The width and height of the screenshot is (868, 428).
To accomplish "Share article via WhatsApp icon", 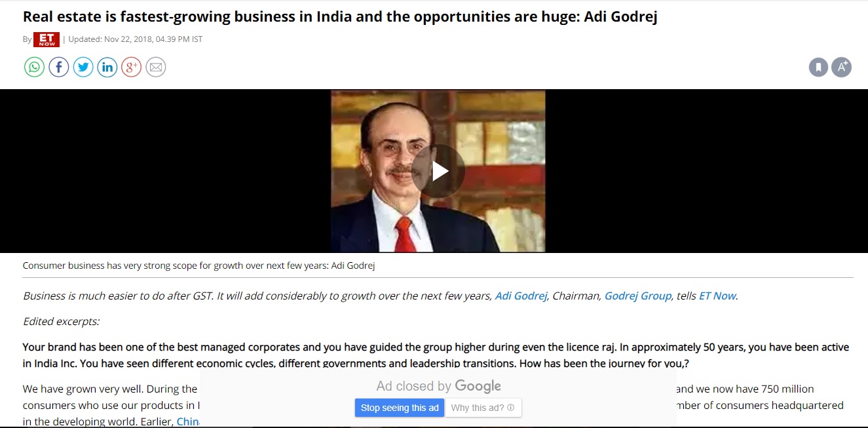I will [x=35, y=67].
